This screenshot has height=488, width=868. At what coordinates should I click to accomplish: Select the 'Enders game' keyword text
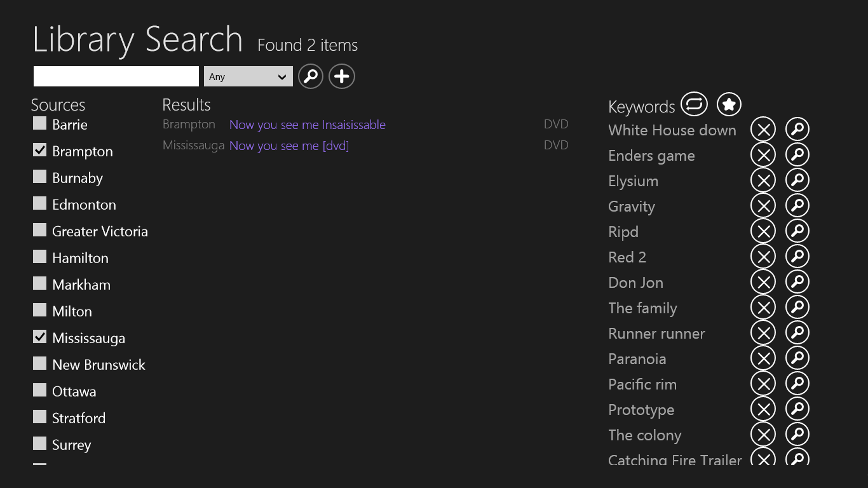tap(651, 156)
